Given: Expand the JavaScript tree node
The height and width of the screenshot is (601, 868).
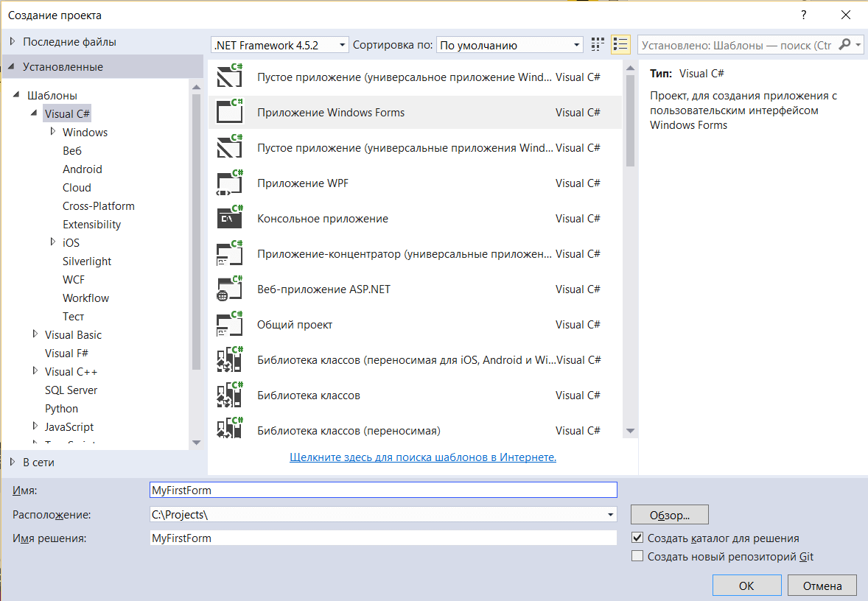Looking at the screenshot, I should pyautogui.click(x=35, y=426).
